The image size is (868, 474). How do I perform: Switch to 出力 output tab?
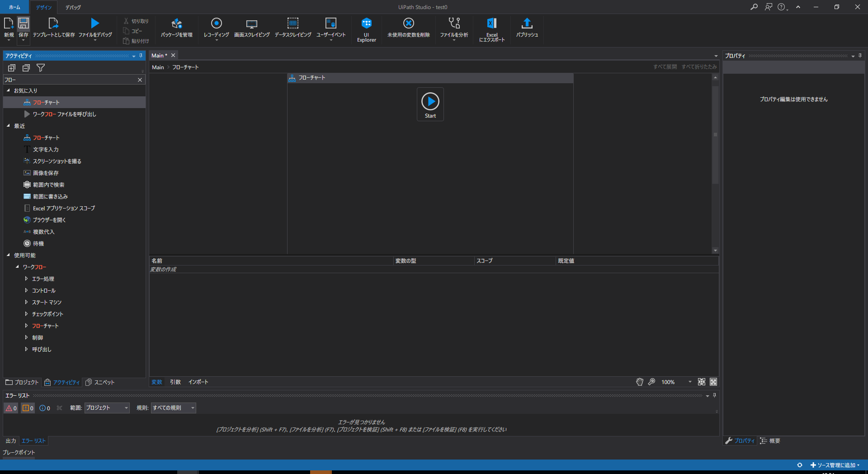(x=11, y=441)
